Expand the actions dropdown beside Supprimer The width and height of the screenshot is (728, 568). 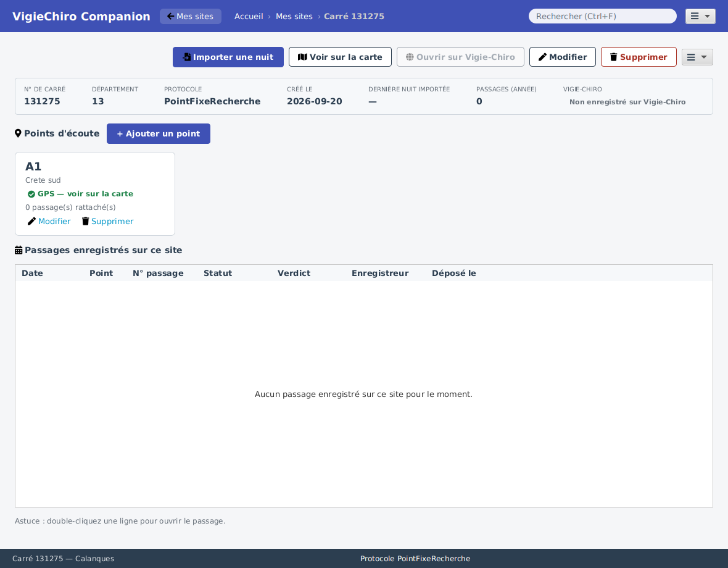(697, 57)
